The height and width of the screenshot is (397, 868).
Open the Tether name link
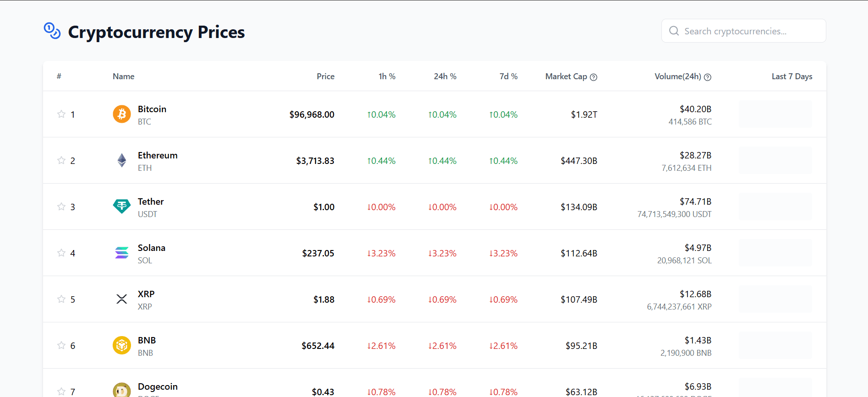(x=151, y=201)
